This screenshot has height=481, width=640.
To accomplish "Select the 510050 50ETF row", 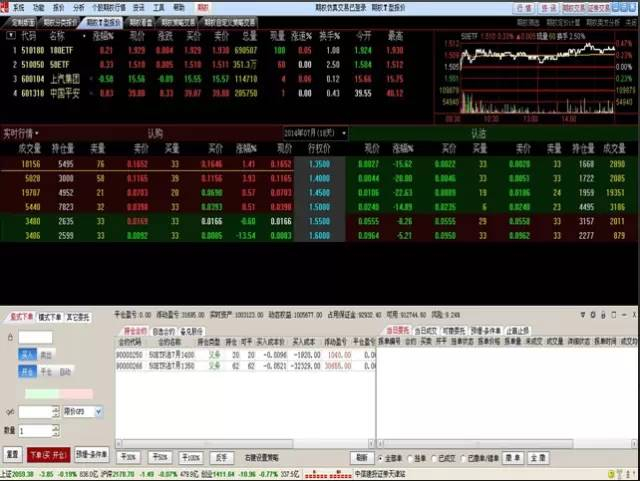I will 208,65.
